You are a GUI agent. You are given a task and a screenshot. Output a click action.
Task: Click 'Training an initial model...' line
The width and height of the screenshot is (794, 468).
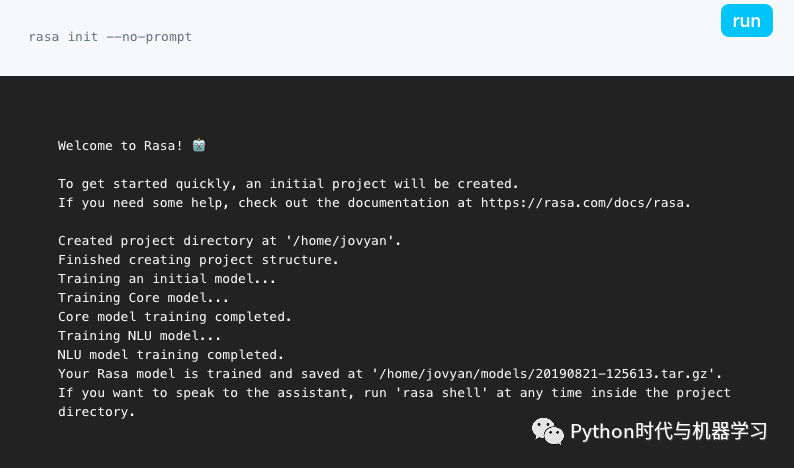point(165,279)
